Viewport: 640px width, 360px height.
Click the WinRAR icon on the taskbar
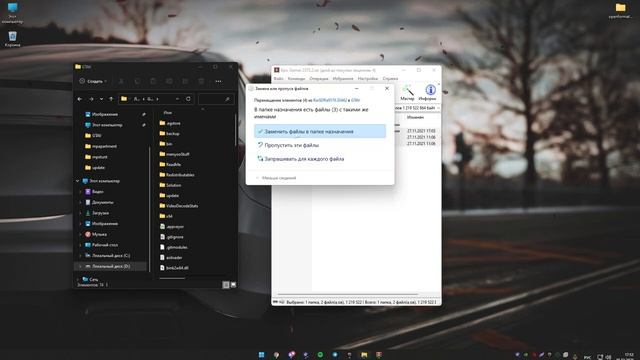[x=379, y=355]
